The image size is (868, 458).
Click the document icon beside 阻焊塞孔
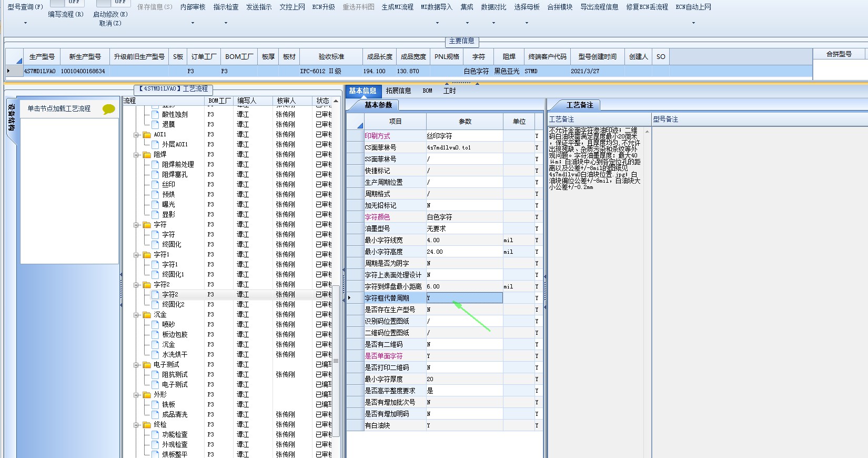point(155,174)
